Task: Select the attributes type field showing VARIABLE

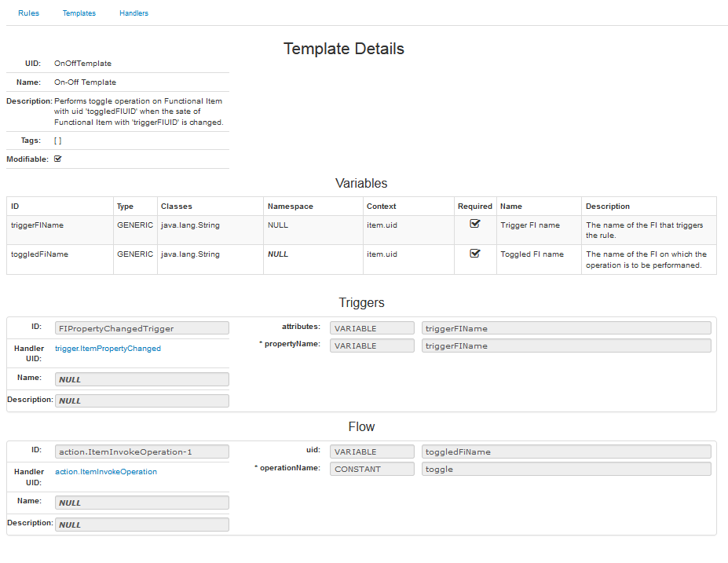Action: point(371,328)
